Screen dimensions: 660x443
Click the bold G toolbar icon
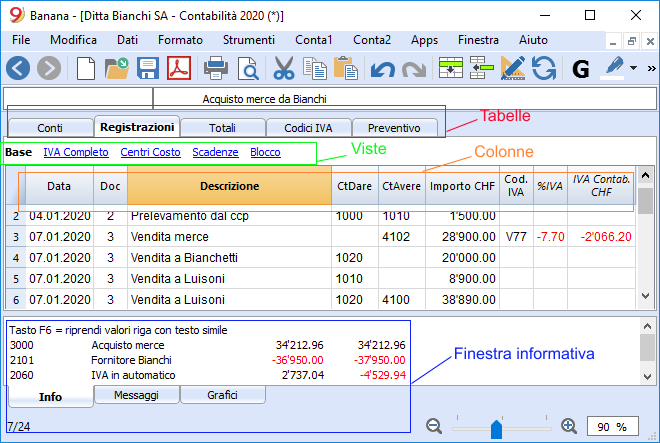(x=580, y=69)
